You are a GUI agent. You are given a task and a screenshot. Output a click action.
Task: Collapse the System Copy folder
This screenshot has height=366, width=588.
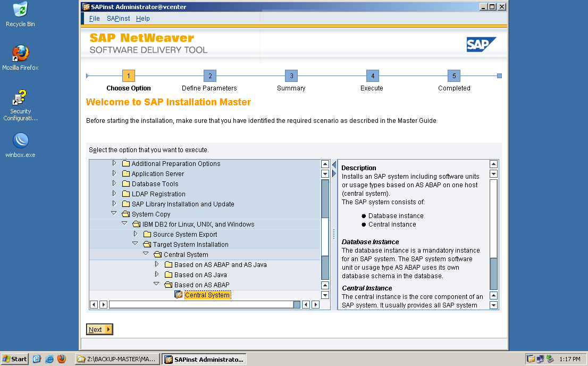pyautogui.click(x=114, y=213)
